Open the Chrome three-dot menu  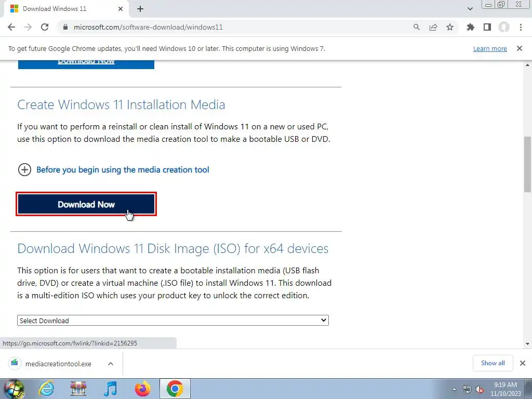point(521,27)
